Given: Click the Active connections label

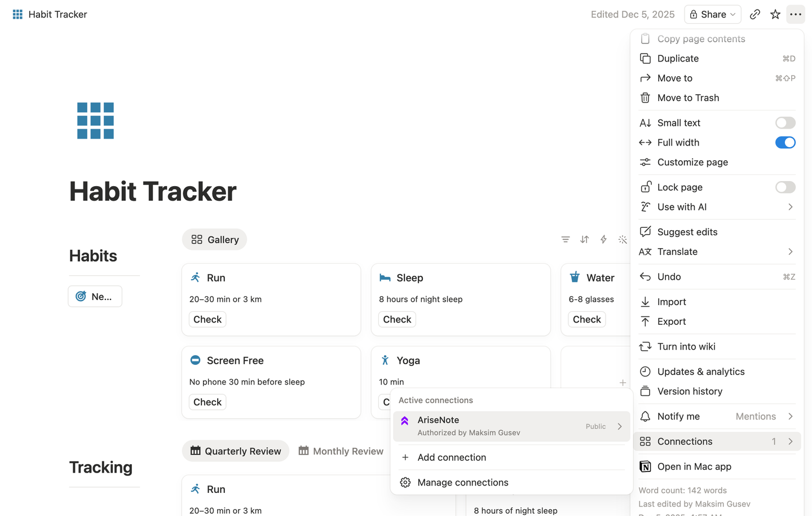Looking at the screenshot, I should (436, 400).
